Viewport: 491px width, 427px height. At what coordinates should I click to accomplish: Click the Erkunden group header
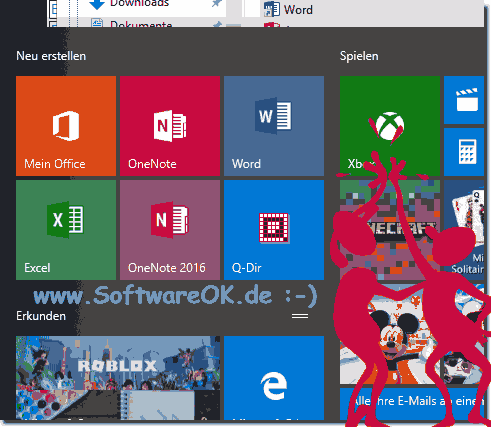point(41,316)
